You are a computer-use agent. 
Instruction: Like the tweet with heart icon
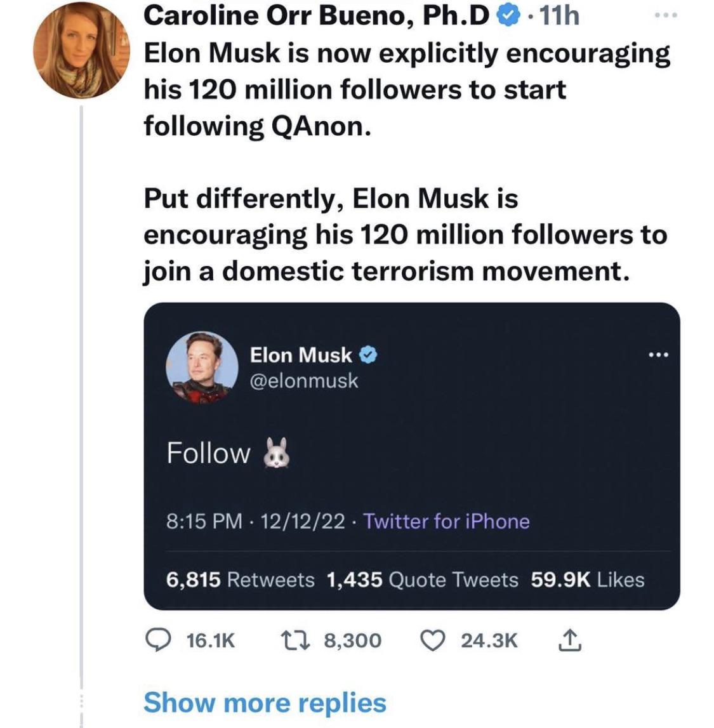tap(433, 640)
